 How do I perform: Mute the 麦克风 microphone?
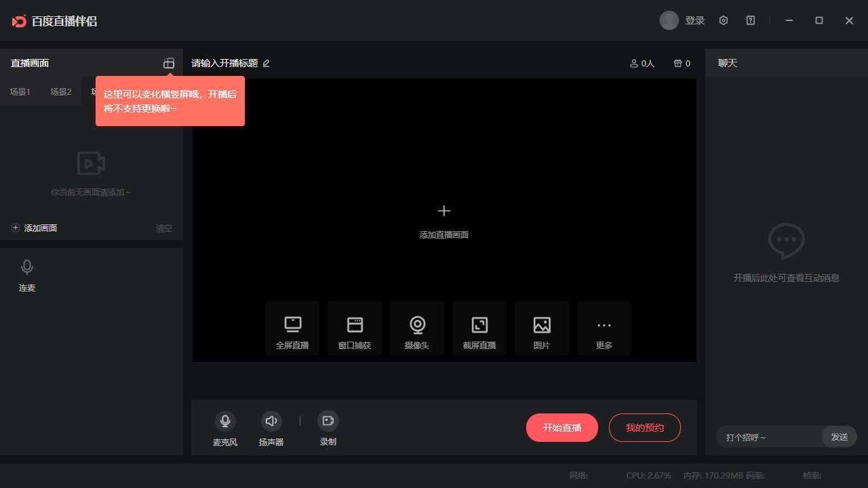(225, 421)
